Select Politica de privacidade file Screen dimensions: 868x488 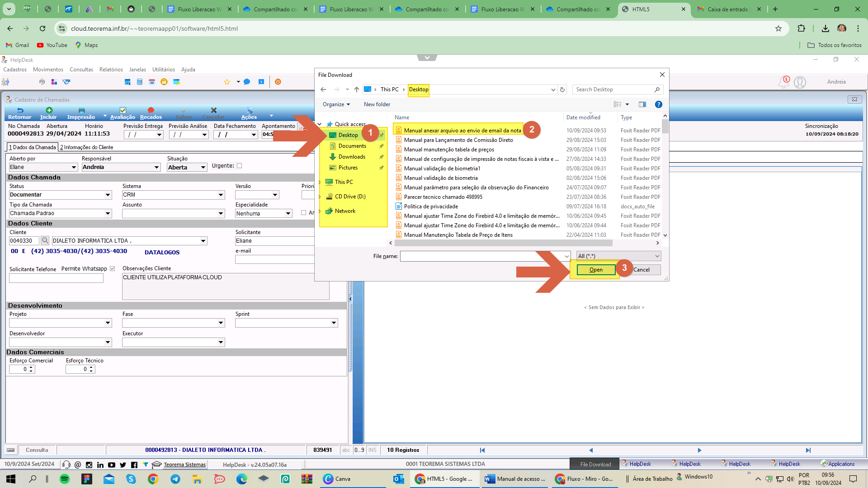coord(431,206)
